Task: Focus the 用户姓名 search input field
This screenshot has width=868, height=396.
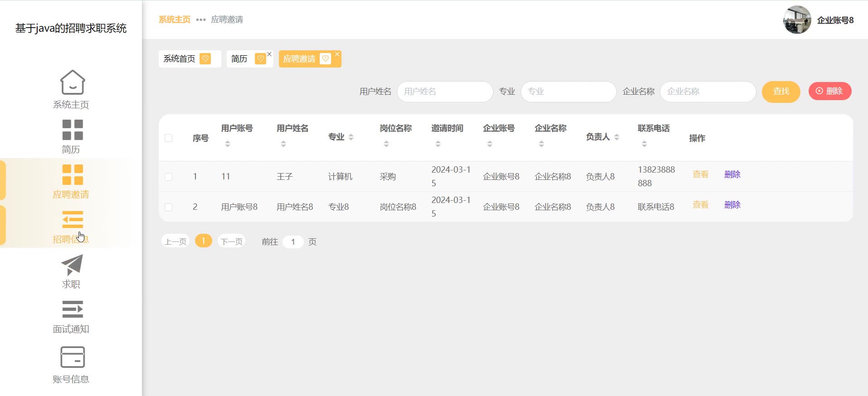Action: coord(444,92)
